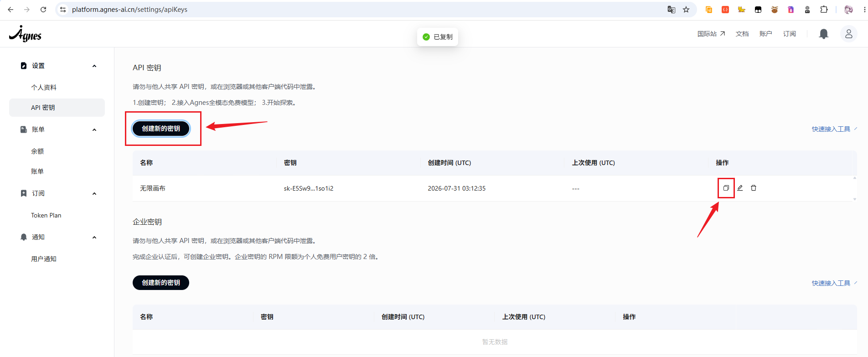
Task: Edit the 无限画布 key name
Action: coord(740,188)
